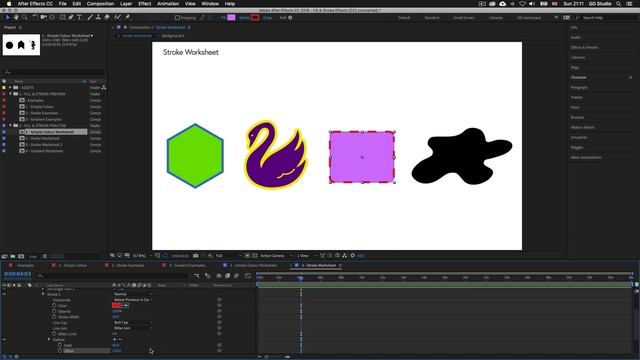640x360 pixels.
Task: Select the Puppet Pin tool
Action: pyautogui.click(x=127, y=18)
